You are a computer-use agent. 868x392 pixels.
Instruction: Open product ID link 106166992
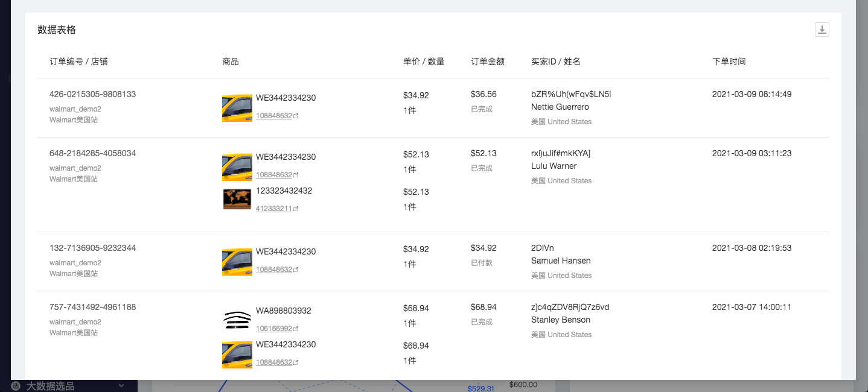click(x=273, y=329)
